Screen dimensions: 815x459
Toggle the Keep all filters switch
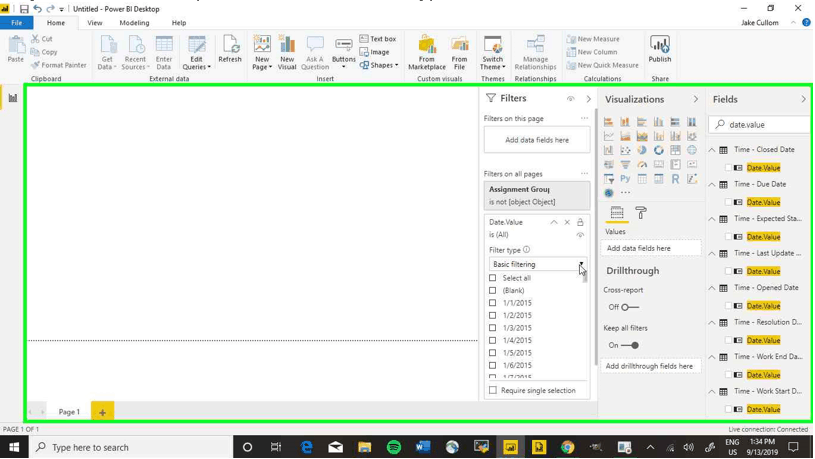coord(630,345)
